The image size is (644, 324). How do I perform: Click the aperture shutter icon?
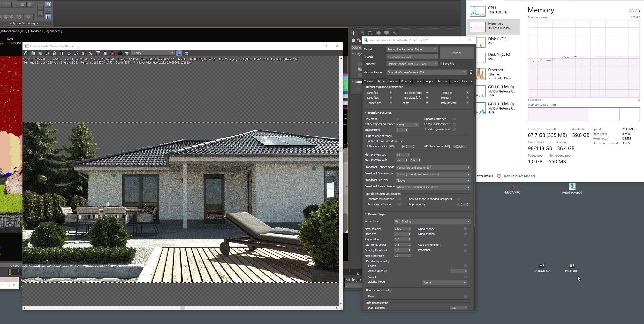pos(127,53)
